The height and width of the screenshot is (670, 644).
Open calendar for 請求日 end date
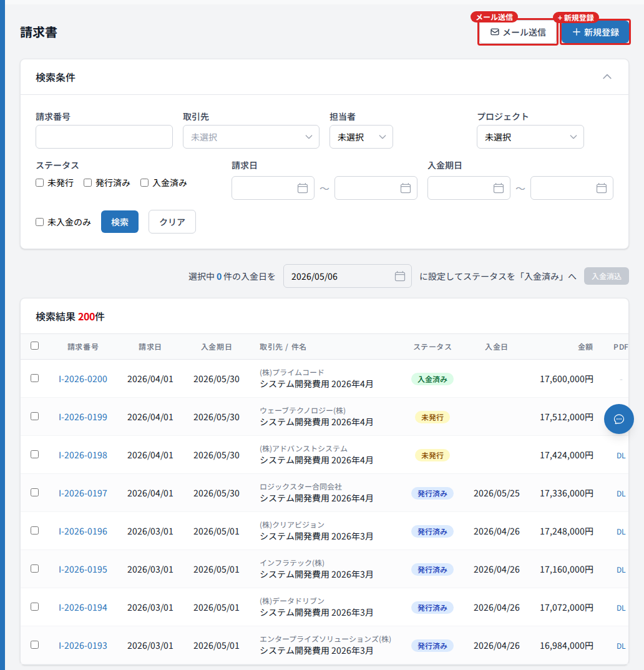[405, 188]
